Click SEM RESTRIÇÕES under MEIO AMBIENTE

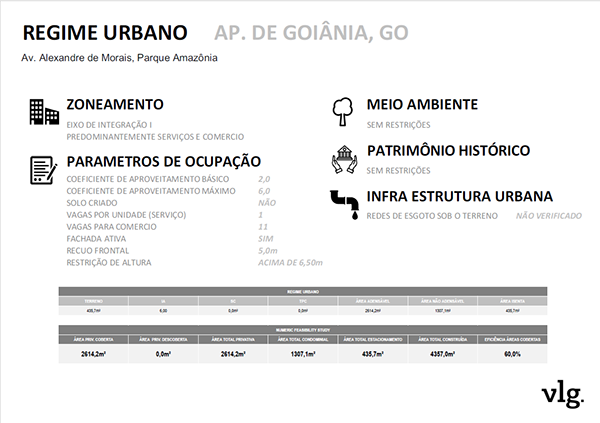tap(398, 125)
